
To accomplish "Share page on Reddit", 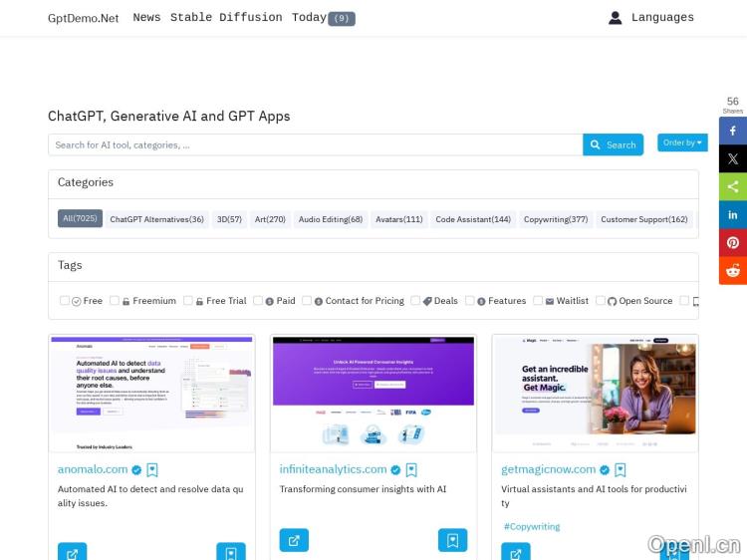I will [x=733, y=270].
